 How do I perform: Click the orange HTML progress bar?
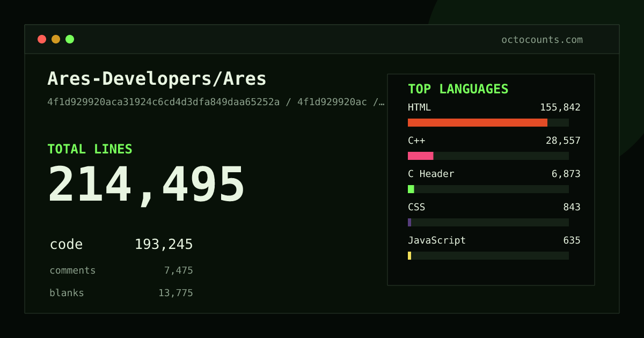click(x=478, y=122)
